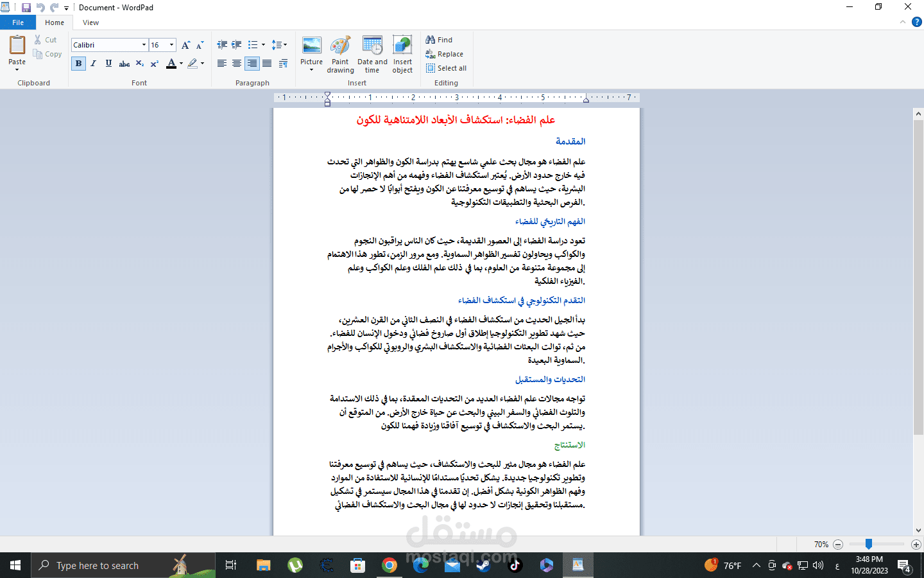Viewport: 924px width, 578px height.
Task: Save the document from the quick access toolbar
Action: point(26,8)
